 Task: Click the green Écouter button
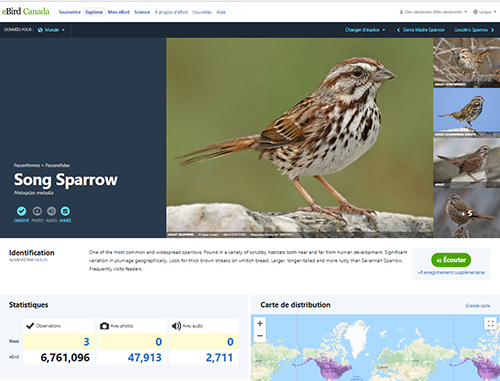(451, 260)
